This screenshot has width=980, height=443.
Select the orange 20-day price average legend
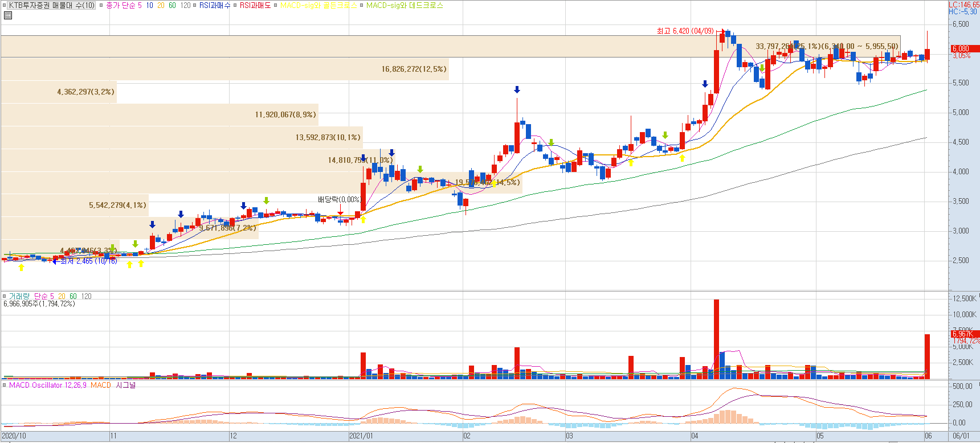(161, 5)
